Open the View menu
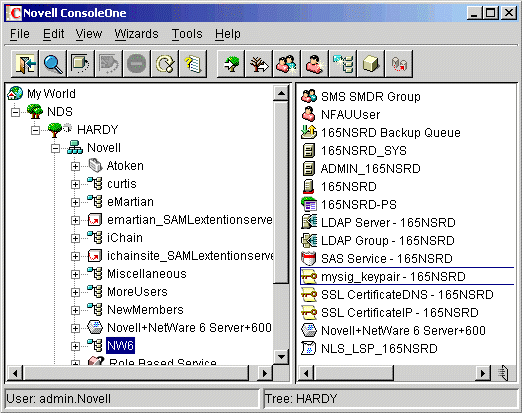Viewport: 522px width, 413px height. 89,34
